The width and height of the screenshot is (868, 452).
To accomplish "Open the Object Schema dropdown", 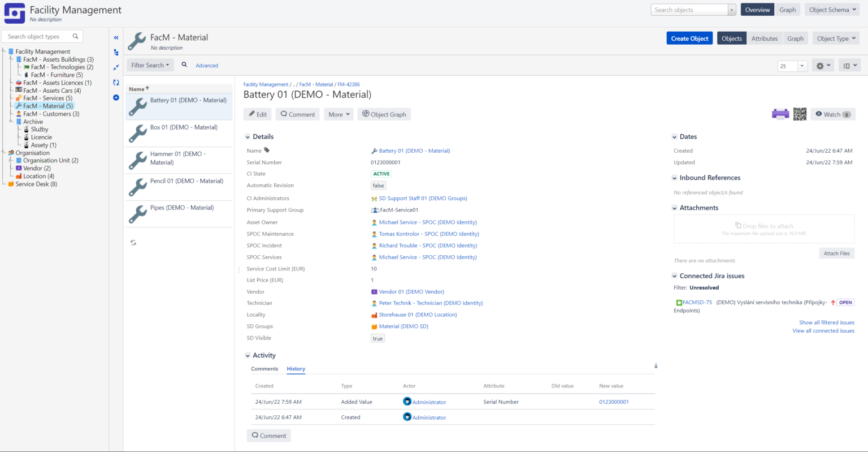I will pos(832,10).
